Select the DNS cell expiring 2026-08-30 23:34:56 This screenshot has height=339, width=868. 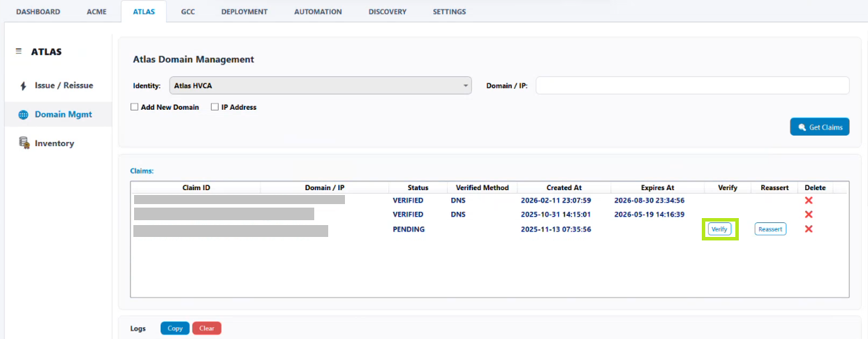coord(458,201)
